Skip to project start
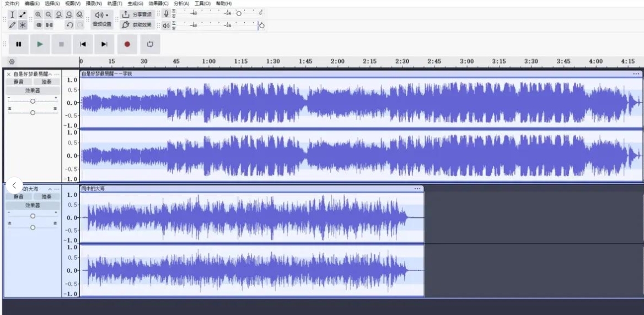The image size is (644, 315). tap(83, 44)
